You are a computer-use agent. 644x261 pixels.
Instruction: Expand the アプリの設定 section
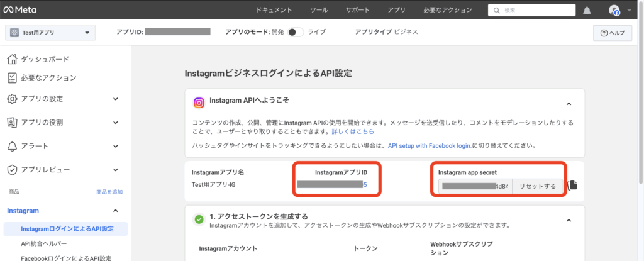click(x=116, y=99)
